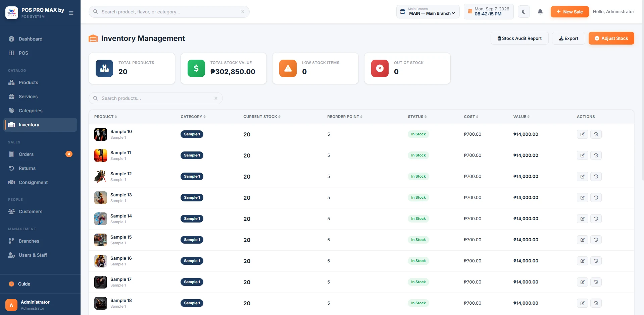Click the Out of Stock red icon

tap(380, 68)
